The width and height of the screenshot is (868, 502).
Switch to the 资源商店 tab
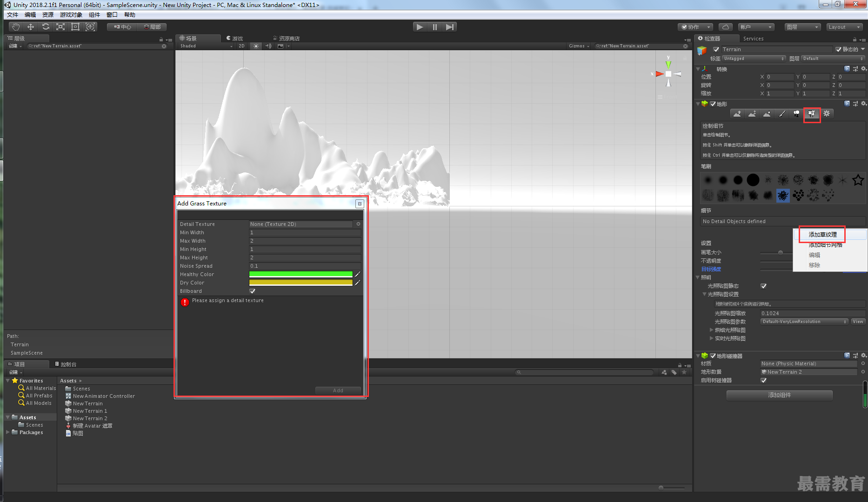coord(286,39)
